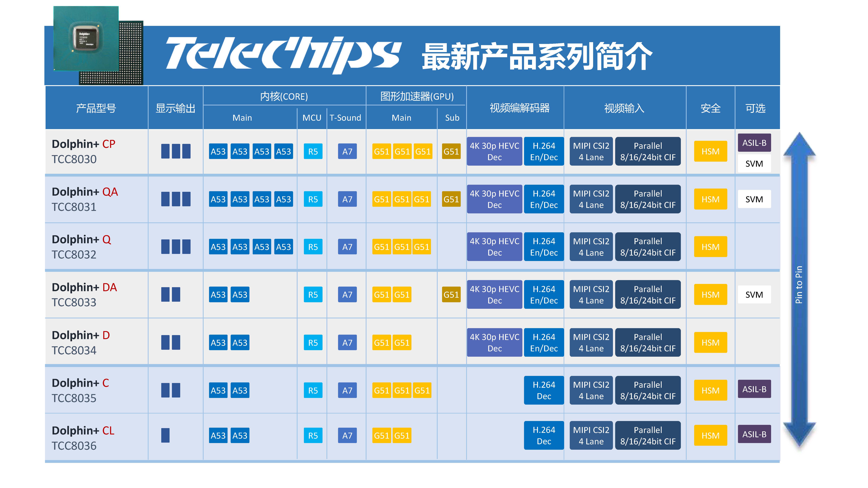Viewport: 868px width, 488px height.
Task: Click the HSM badge in TCC8032 row
Action: 710,247
